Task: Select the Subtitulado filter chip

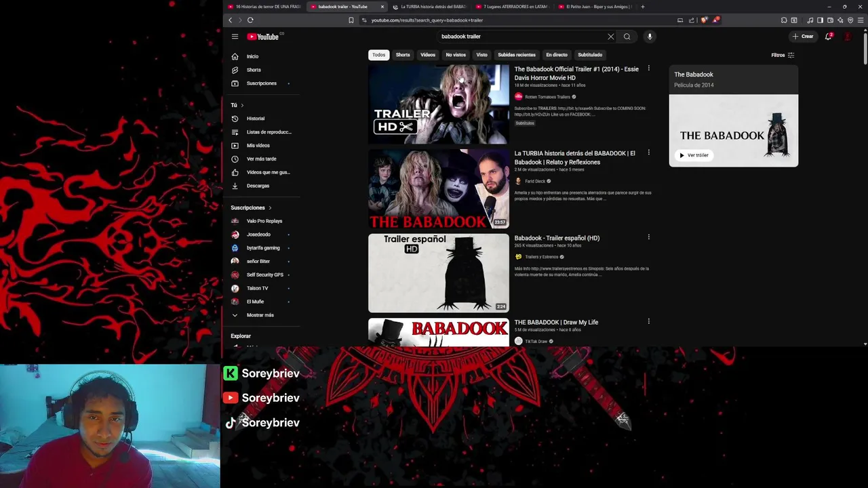Action: click(x=590, y=55)
